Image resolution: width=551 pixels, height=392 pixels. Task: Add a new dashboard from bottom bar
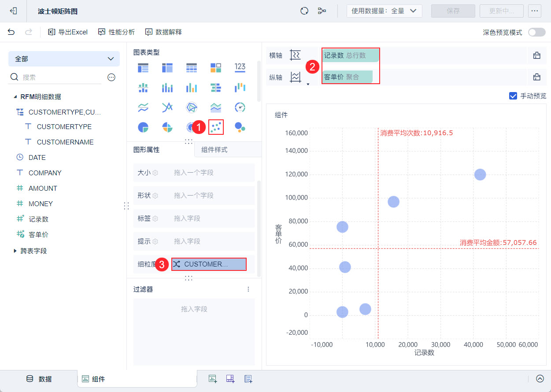(230, 379)
